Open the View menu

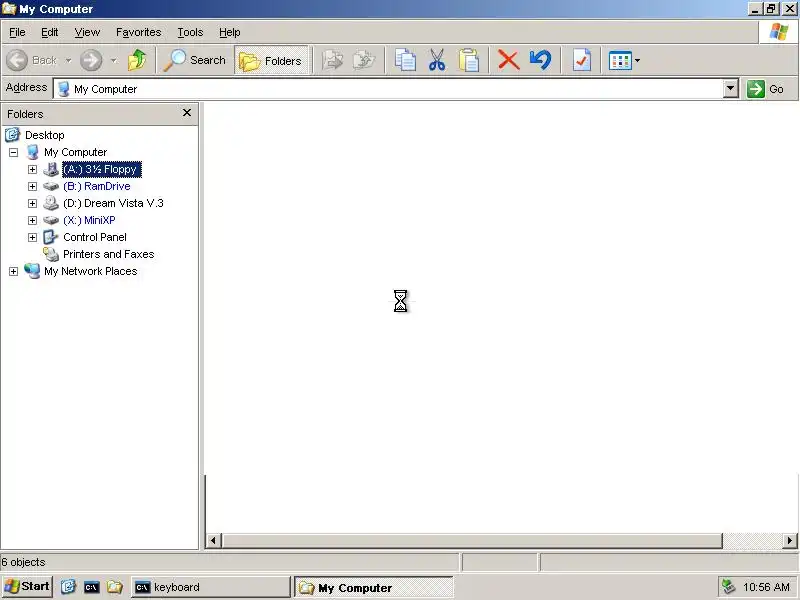[87, 32]
